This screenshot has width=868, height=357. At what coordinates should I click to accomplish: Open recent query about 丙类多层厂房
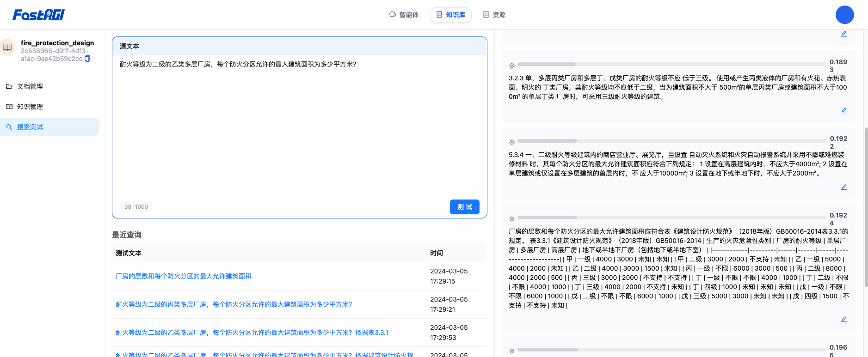234,304
